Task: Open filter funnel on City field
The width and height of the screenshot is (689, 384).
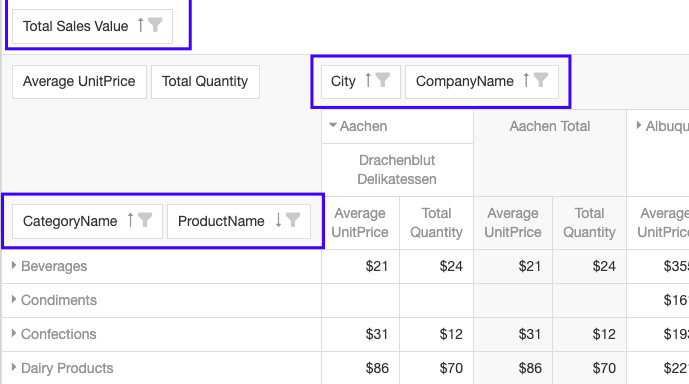Action: [383, 80]
